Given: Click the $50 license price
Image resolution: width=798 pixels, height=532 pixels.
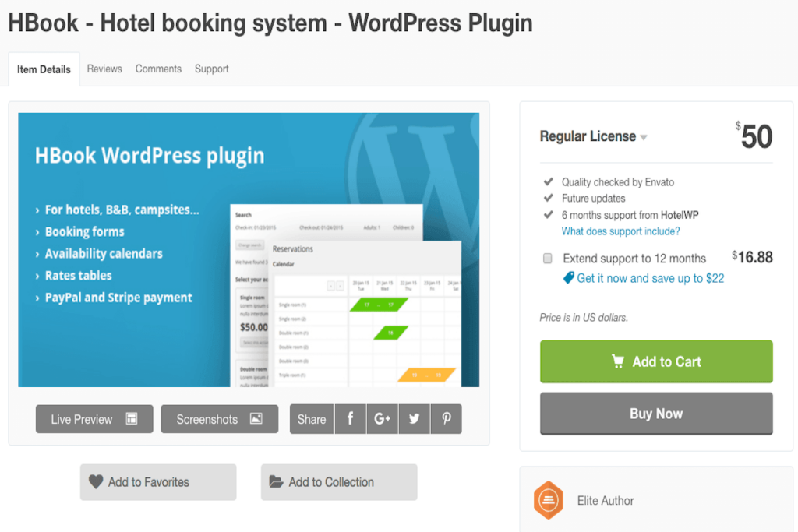Looking at the screenshot, I should click(754, 136).
